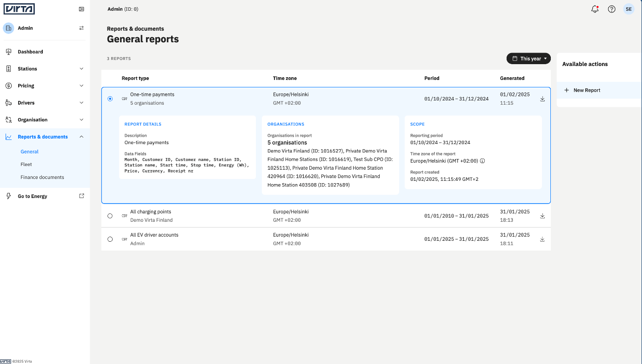The width and height of the screenshot is (642, 364).
Task: Click the Admin organisation name in sidebar
Action: coord(25,28)
